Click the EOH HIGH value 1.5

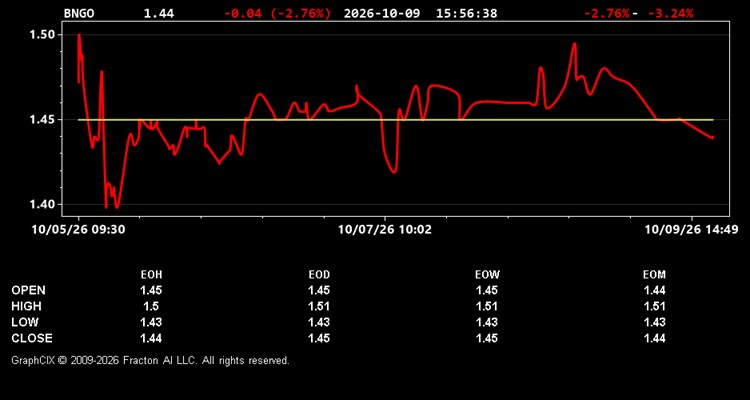coord(151,306)
